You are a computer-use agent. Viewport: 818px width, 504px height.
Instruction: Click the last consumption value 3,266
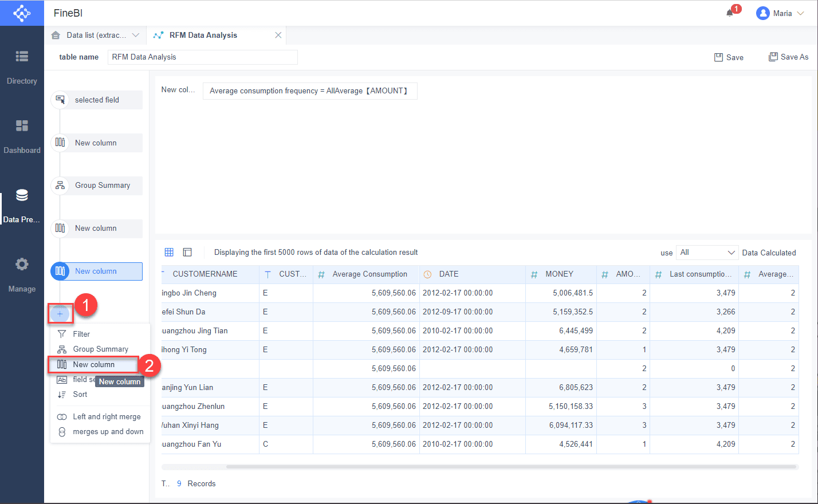(694, 312)
